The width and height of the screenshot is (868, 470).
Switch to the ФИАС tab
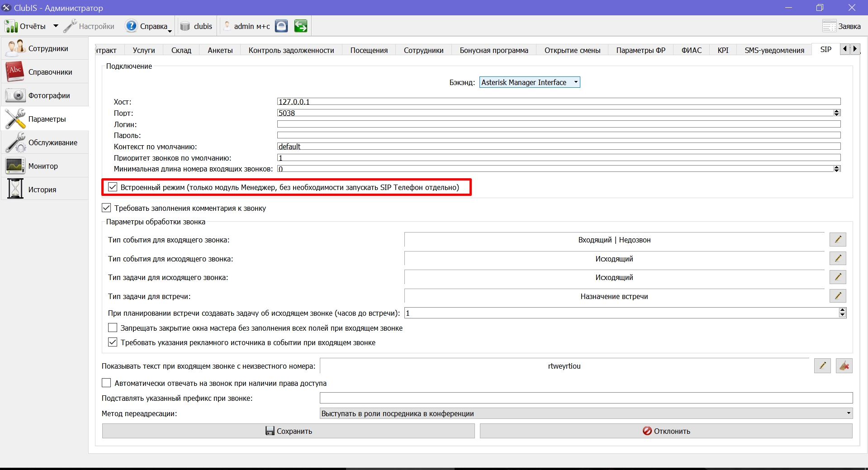tap(692, 50)
